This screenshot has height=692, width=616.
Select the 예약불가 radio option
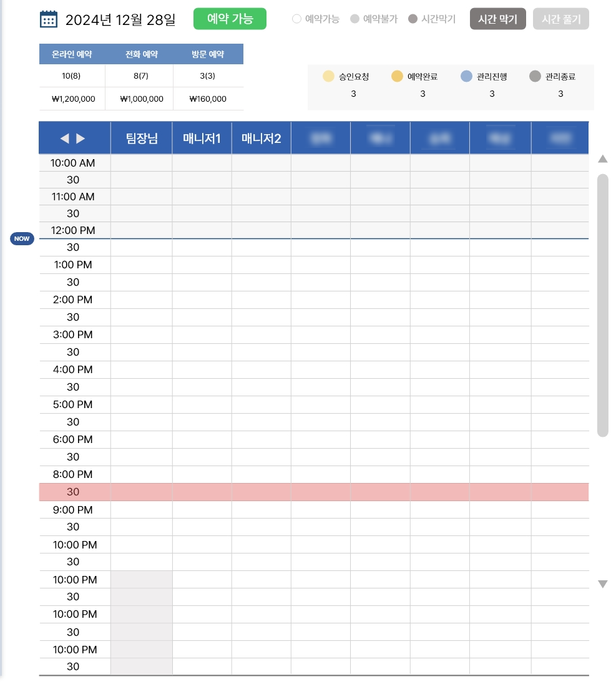pos(354,19)
